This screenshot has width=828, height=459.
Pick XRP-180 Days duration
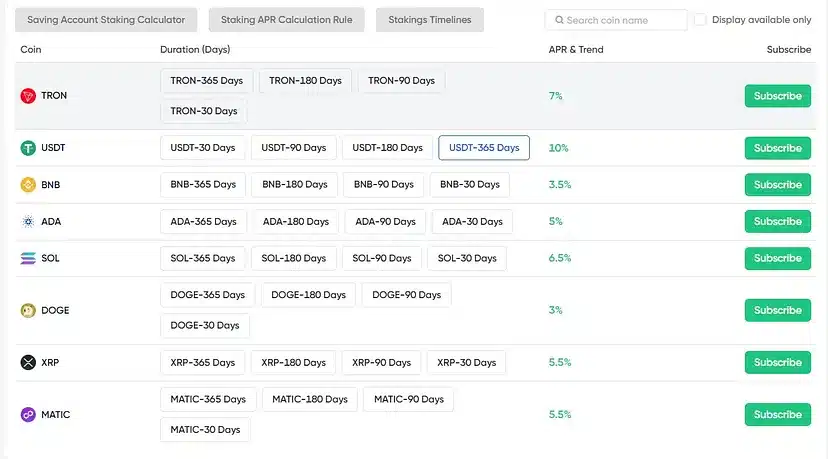(294, 363)
